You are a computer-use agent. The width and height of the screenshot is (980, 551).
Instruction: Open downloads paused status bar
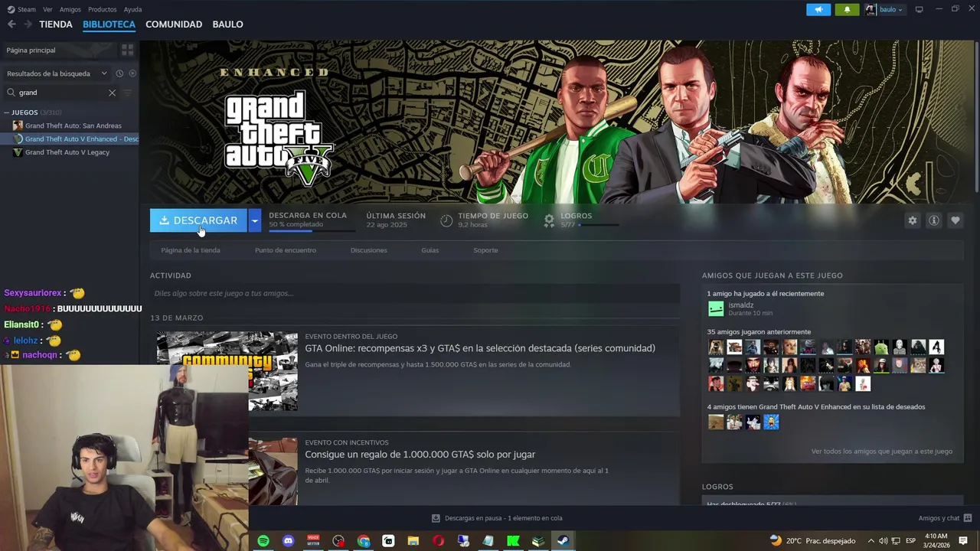[496, 518]
